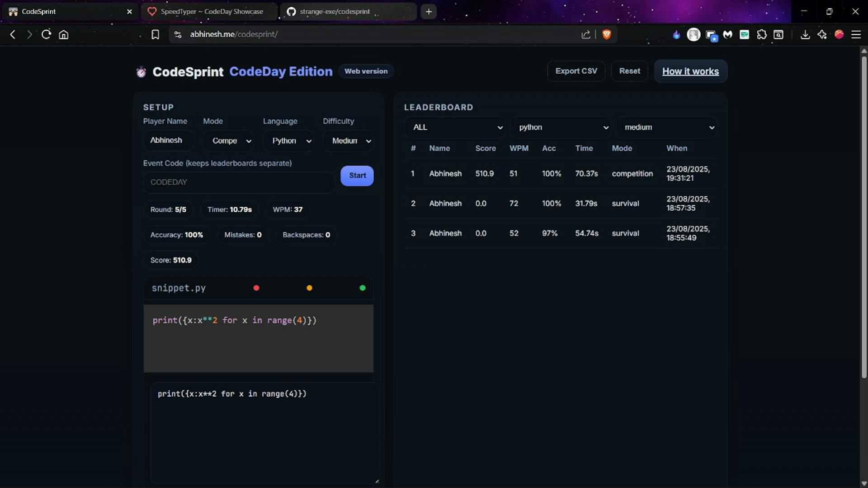The width and height of the screenshot is (868, 488).
Task: Click the 31.79s time cell
Action: [586, 204]
